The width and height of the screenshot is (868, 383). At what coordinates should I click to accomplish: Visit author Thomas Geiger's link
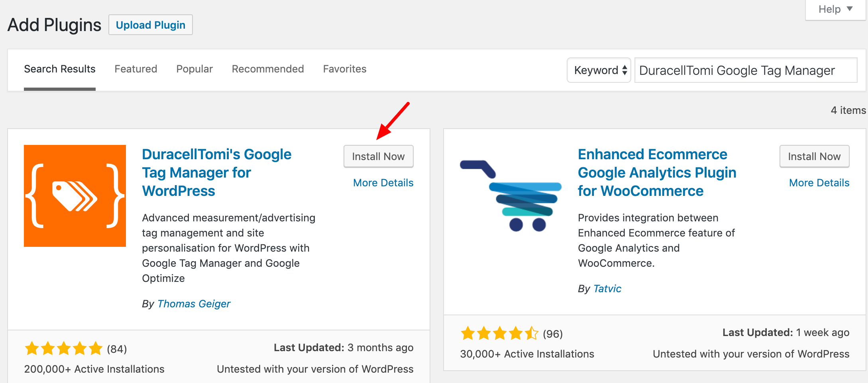tap(194, 304)
